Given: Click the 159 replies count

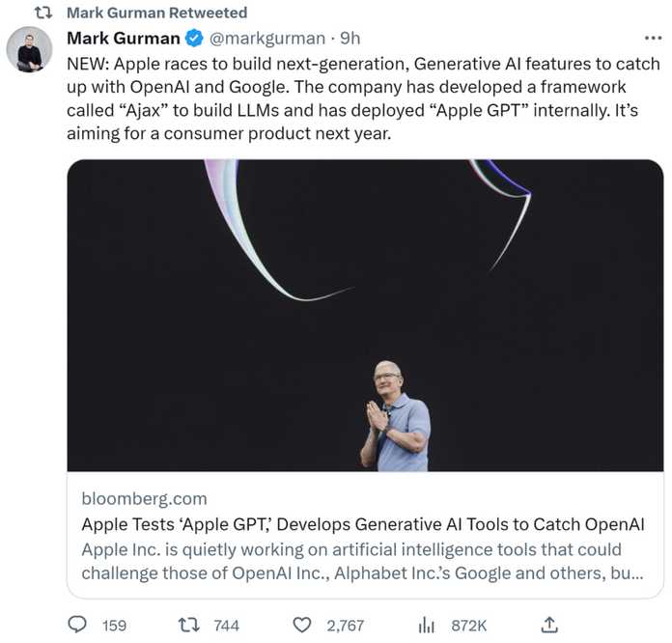Looking at the screenshot, I should point(115,626).
